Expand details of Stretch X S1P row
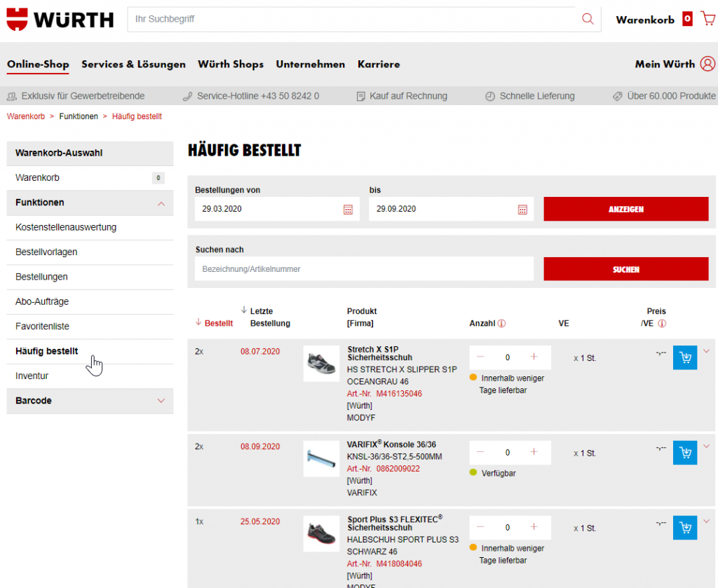This screenshot has width=718, height=588. click(707, 351)
